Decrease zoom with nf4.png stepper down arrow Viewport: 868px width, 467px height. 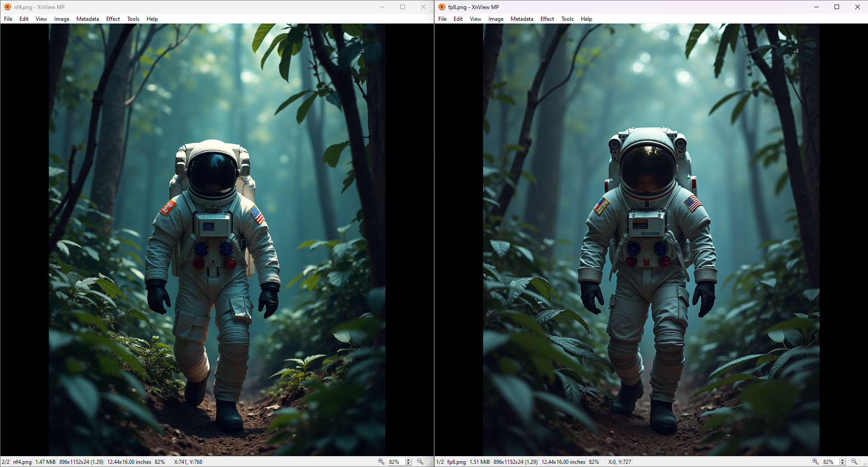408,463
